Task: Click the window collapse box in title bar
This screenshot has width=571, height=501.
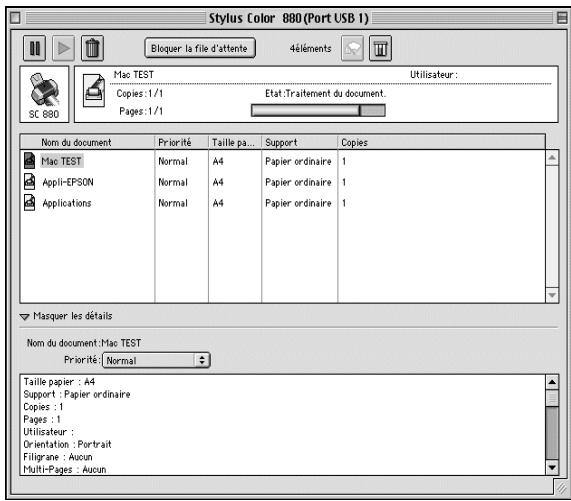Action: (562, 18)
